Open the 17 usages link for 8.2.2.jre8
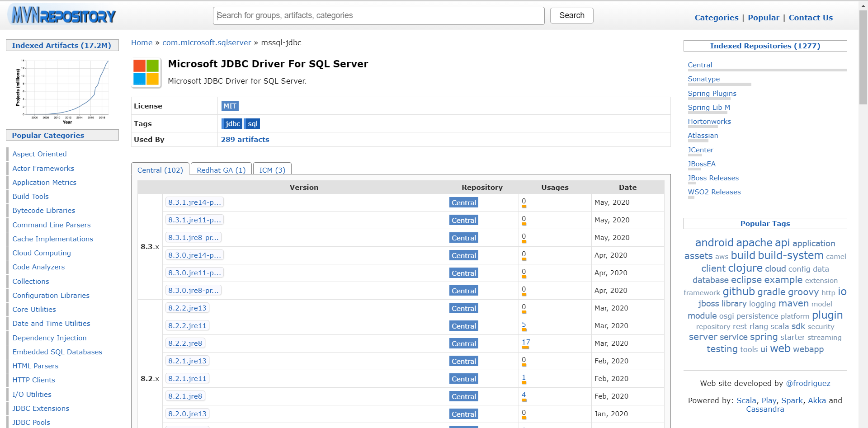 [525, 342]
